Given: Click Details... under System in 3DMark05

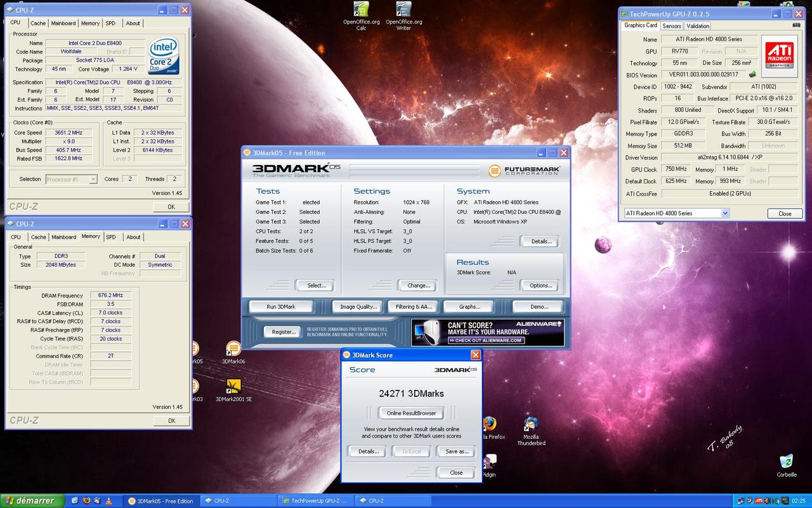Looking at the screenshot, I should (541, 241).
